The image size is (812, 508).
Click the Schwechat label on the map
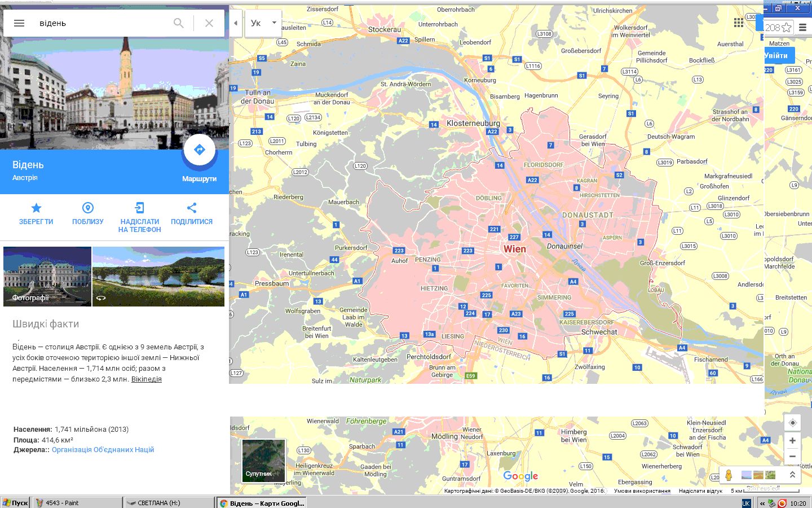point(599,332)
